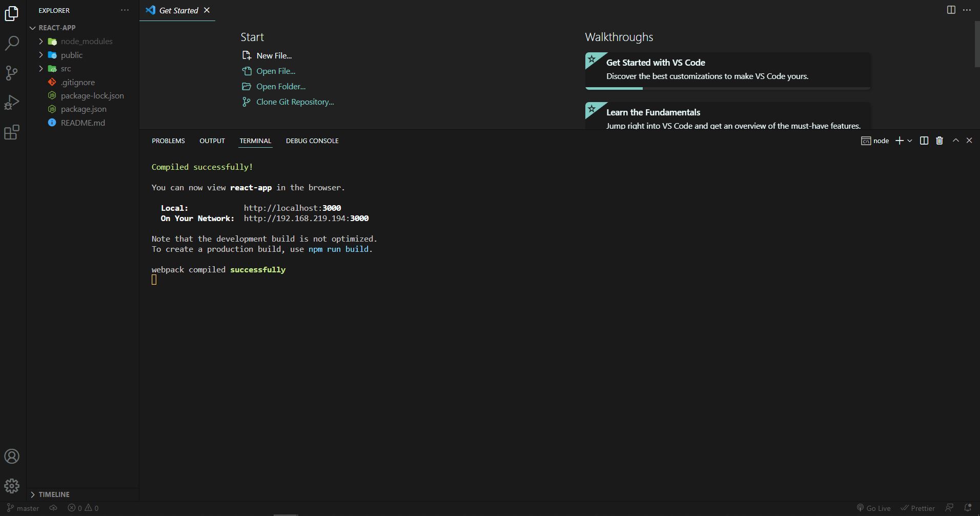
Task: Kill terminal with the trash icon
Action: click(940, 141)
